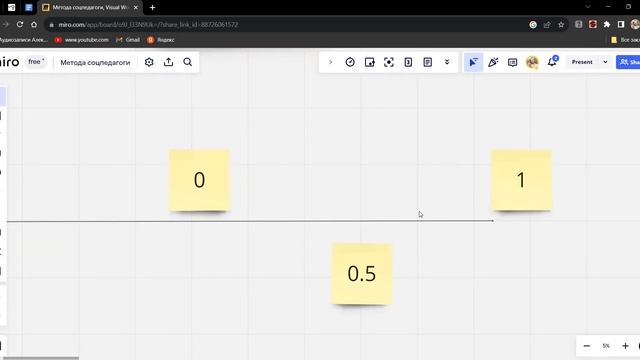Bookmark this page with star icon
This screenshot has height=360, width=640.
pyautogui.click(x=561, y=24)
